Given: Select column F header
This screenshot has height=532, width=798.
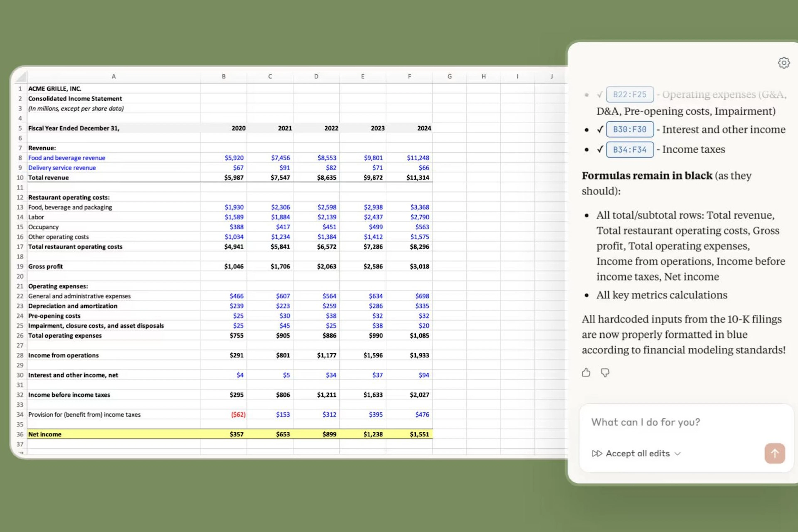Looking at the screenshot, I should click(409, 77).
